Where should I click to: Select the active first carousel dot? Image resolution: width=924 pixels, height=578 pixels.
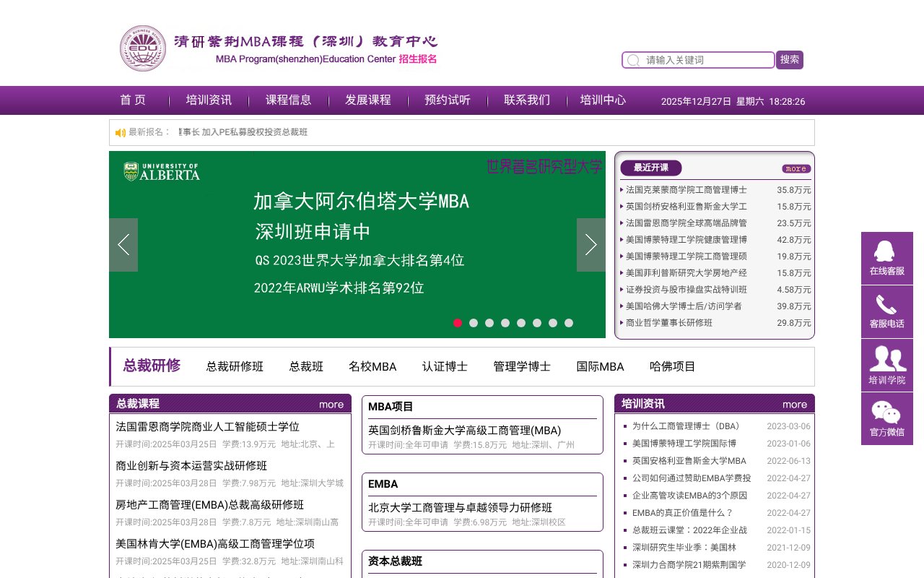[458, 323]
